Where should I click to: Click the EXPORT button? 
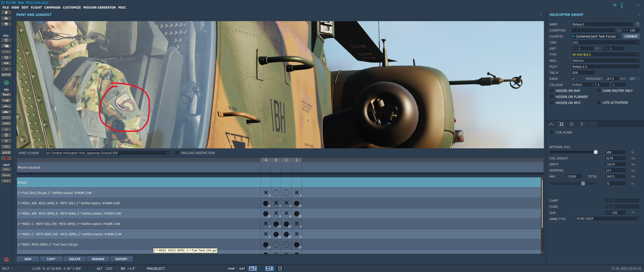point(121,259)
